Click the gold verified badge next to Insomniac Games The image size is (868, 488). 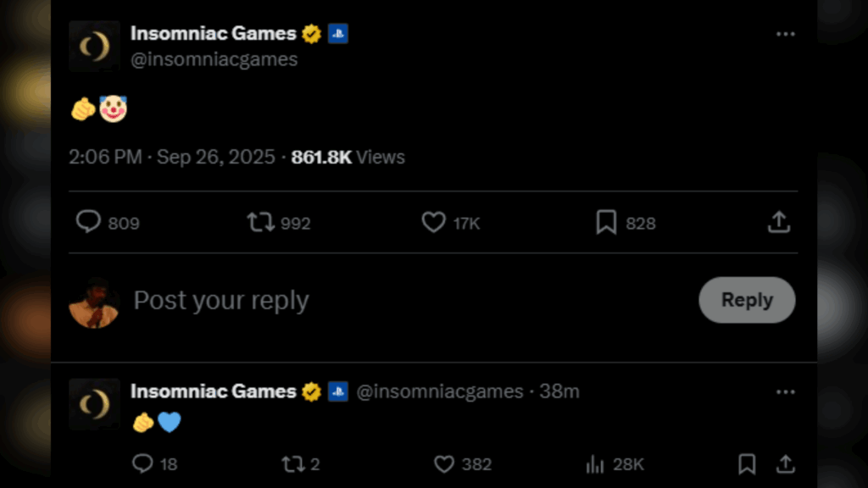pos(310,34)
